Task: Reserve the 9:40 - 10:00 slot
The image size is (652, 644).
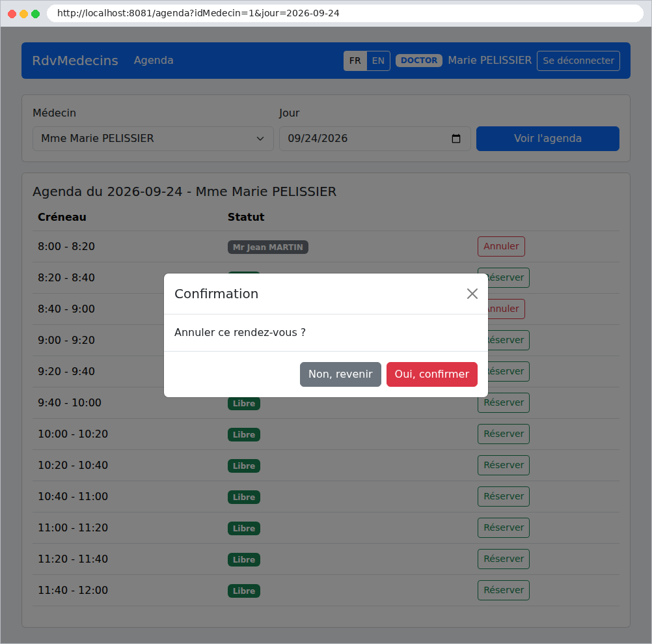Action: (504, 402)
